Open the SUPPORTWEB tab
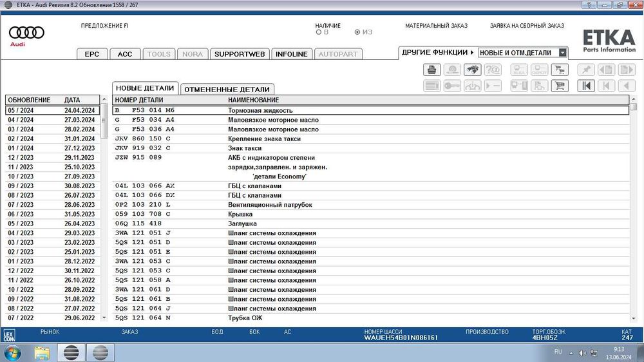Viewport: 644px width, 362px height. coord(240,54)
